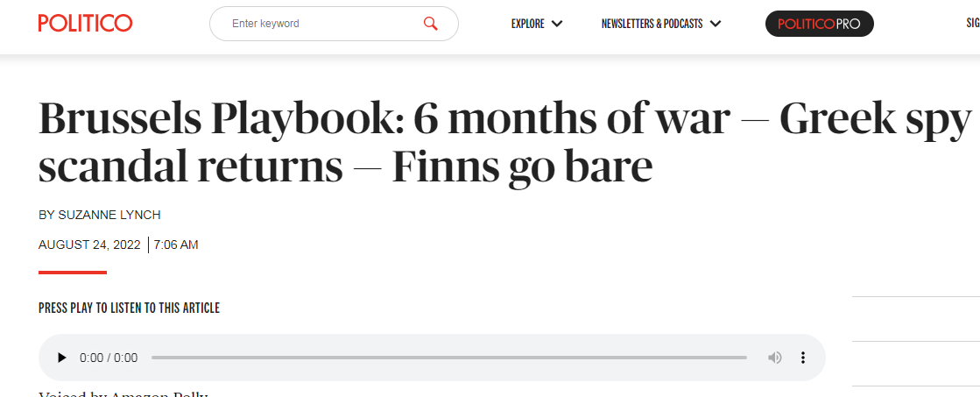Open audio player more options menu

pyautogui.click(x=802, y=358)
